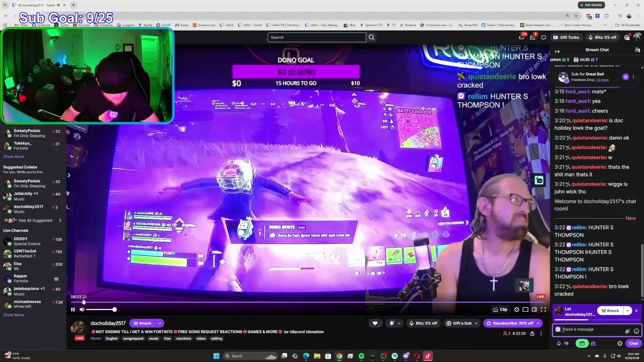Click the green icon button below chat input
The width and height of the screenshot is (644, 362).
(582, 343)
